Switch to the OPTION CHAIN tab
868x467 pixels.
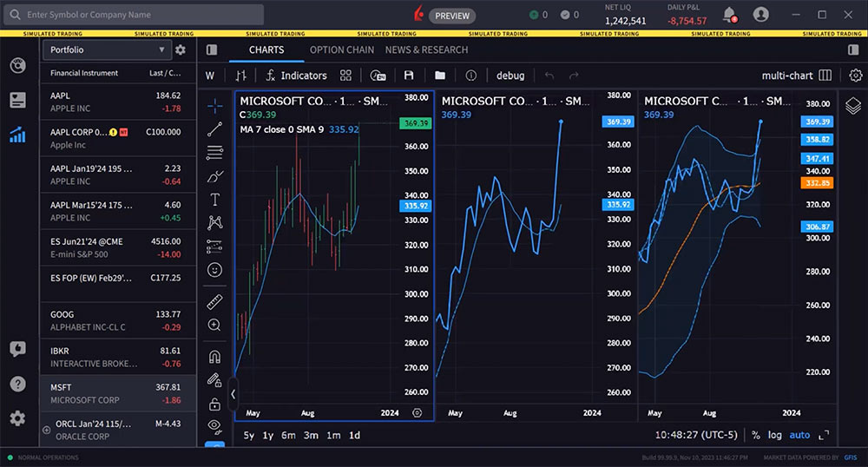[342, 50]
